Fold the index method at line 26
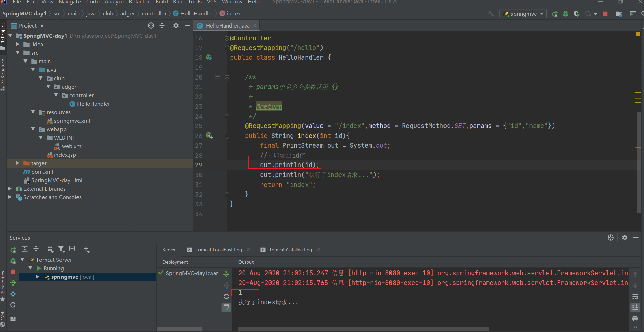The image size is (644, 332). [x=227, y=136]
